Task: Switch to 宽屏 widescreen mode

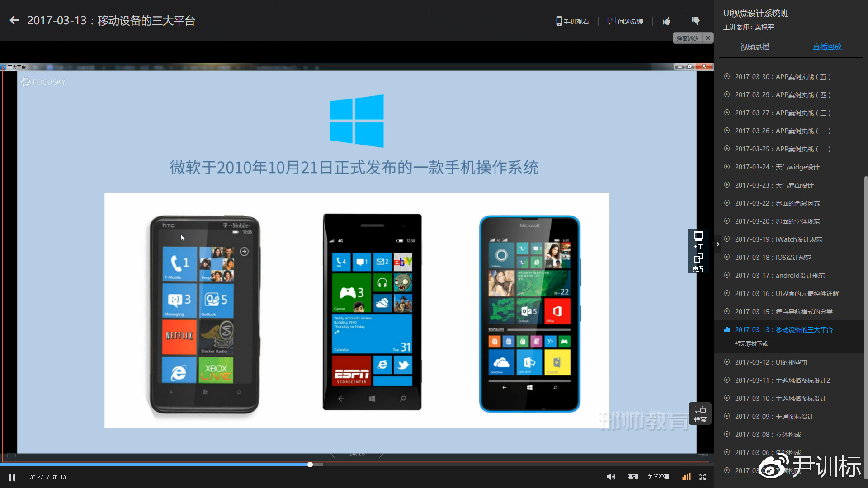Action: [x=698, y=263]
